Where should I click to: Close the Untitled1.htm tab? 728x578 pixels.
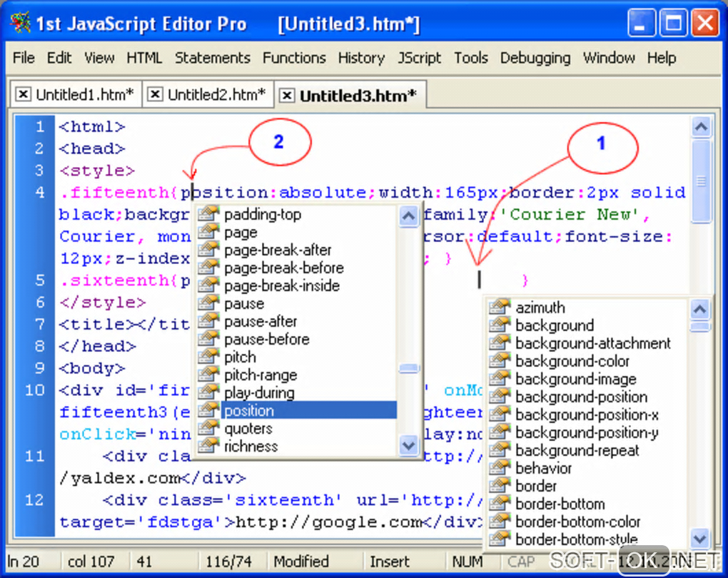(x=23, y=95)
